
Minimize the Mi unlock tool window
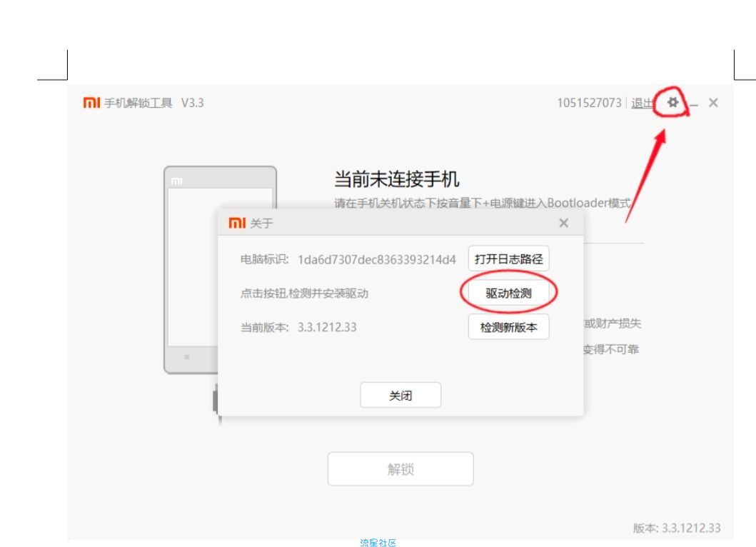tap(694, 104)
